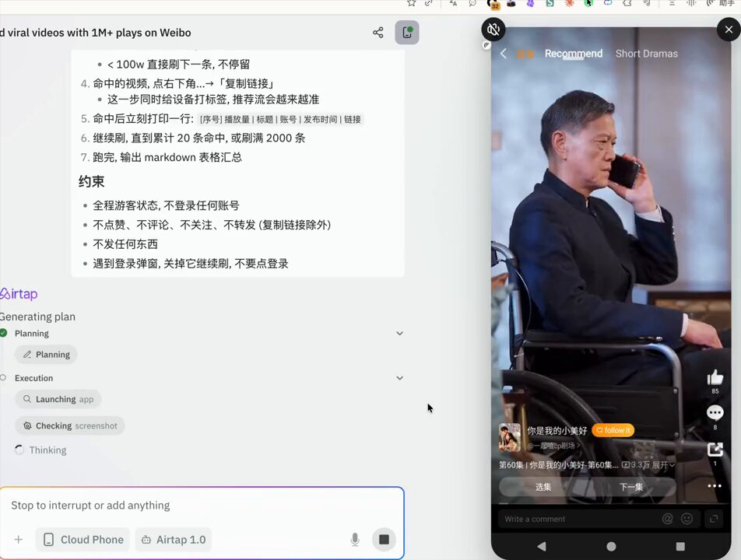Collapse the Planning section chevron
The height and width of the screenshot is (560, 741).
(400, 334)
